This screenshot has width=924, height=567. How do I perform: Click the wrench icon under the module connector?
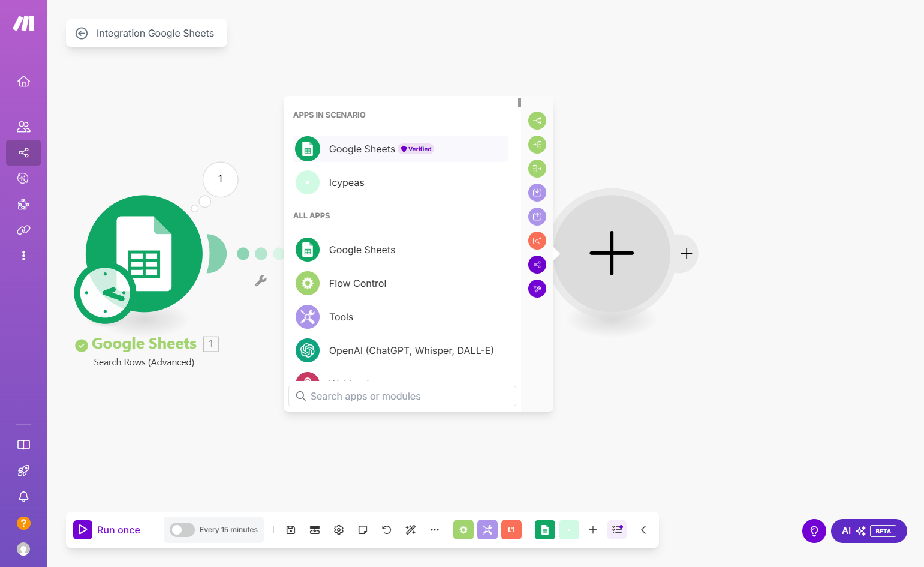click(261, 280)
